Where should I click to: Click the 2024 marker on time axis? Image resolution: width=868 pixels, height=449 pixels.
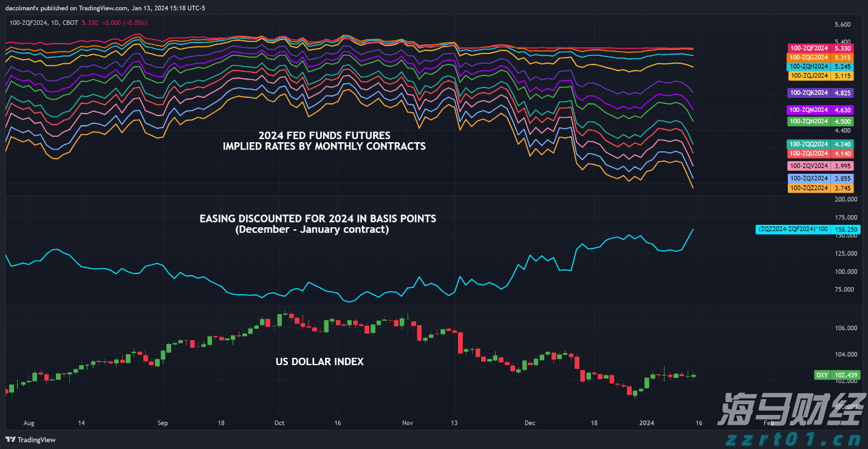pyautogui.click(x=647, y=422)
